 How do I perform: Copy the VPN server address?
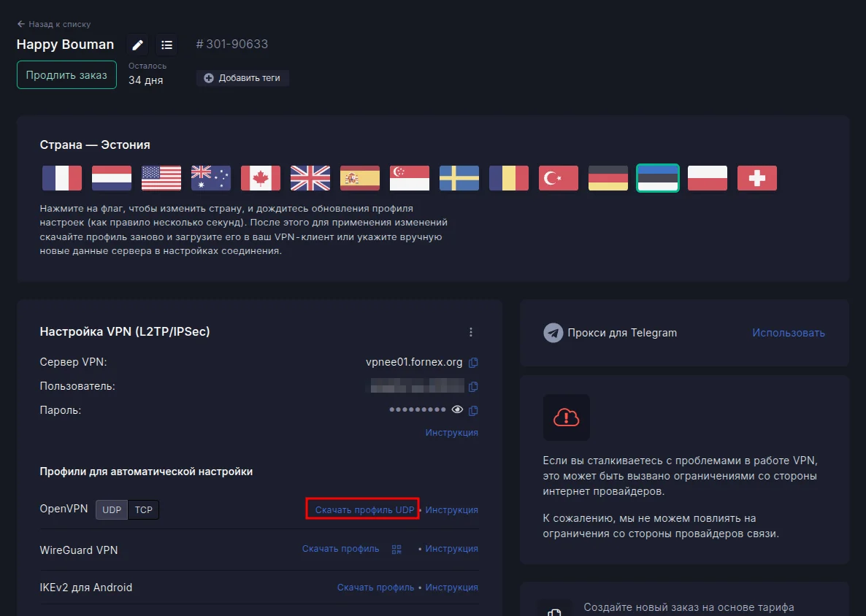point(473,362)
